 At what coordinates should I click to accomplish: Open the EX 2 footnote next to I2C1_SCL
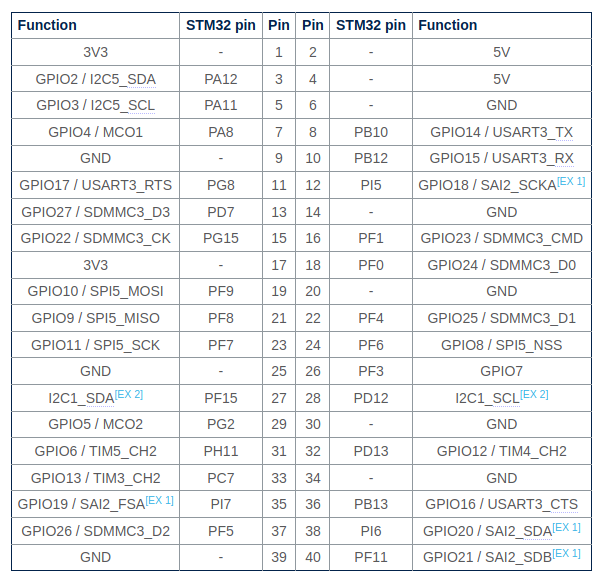click(534, 394)
